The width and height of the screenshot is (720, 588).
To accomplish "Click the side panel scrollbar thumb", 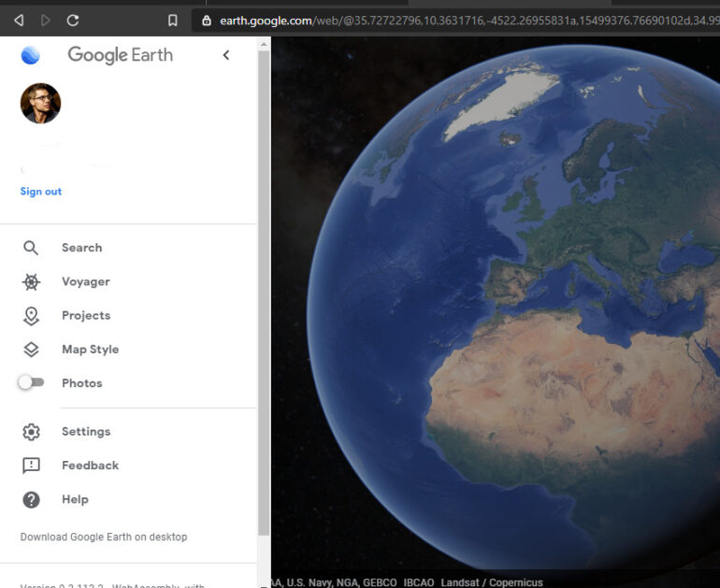I will click(264, 293).
